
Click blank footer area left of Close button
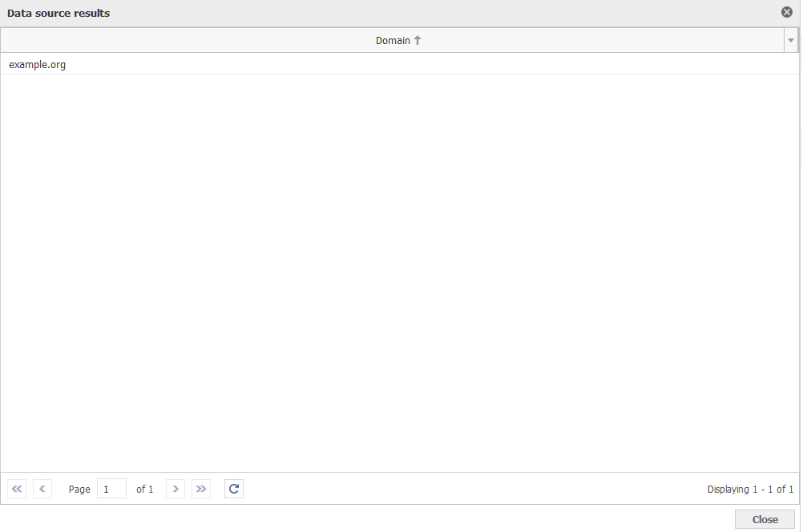pyautogui.click(x=361, y=519)
